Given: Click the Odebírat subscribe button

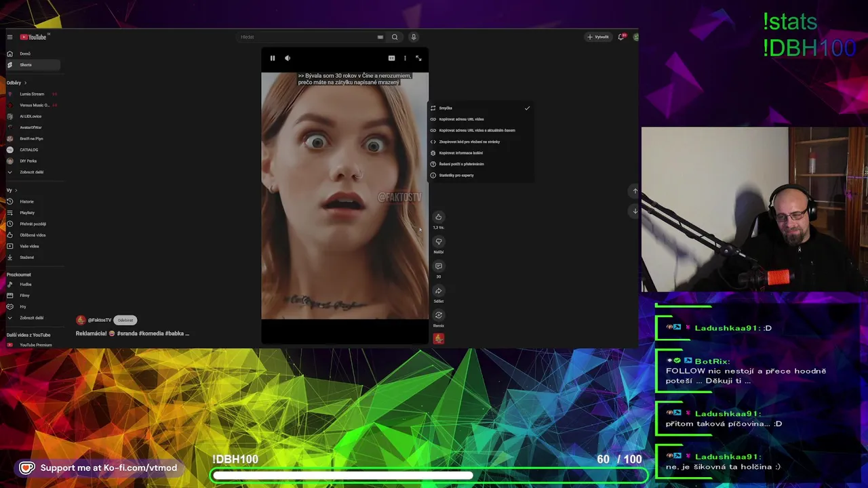Looking at the screenshot, I should point(125,320).
